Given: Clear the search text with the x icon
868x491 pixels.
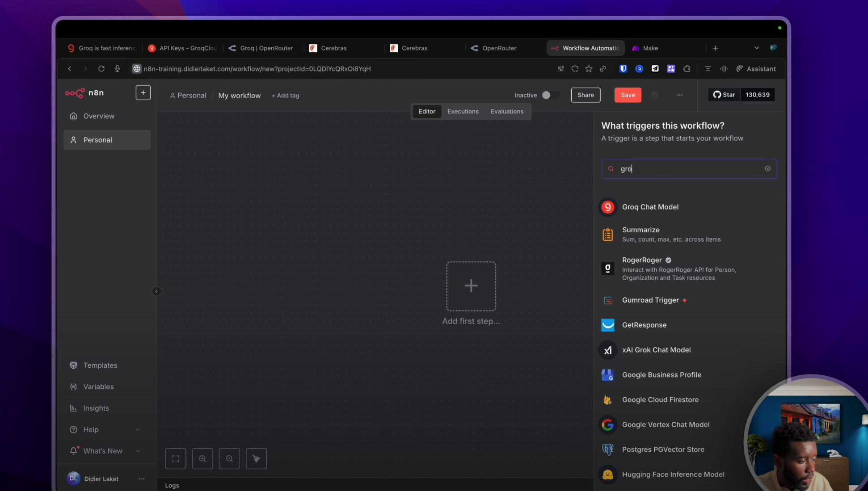Looking at the screenshot, I should coord(767,169).
